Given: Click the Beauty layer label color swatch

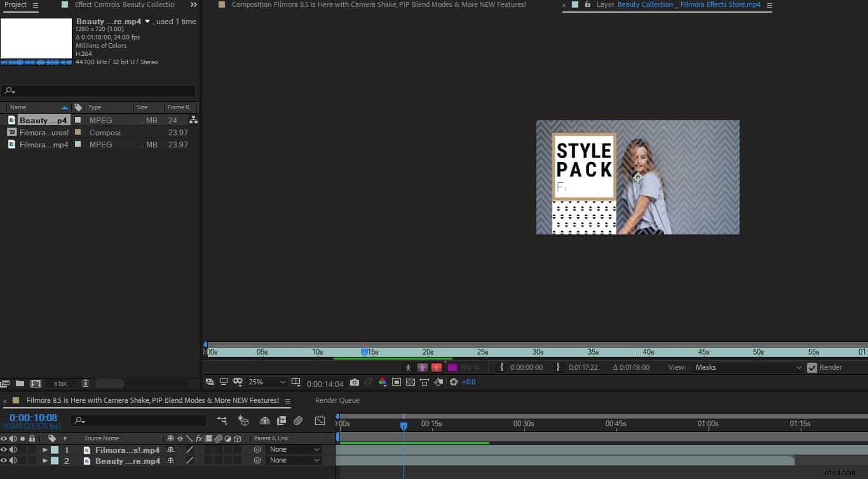Looking at the screenshot, I should 54,461.
